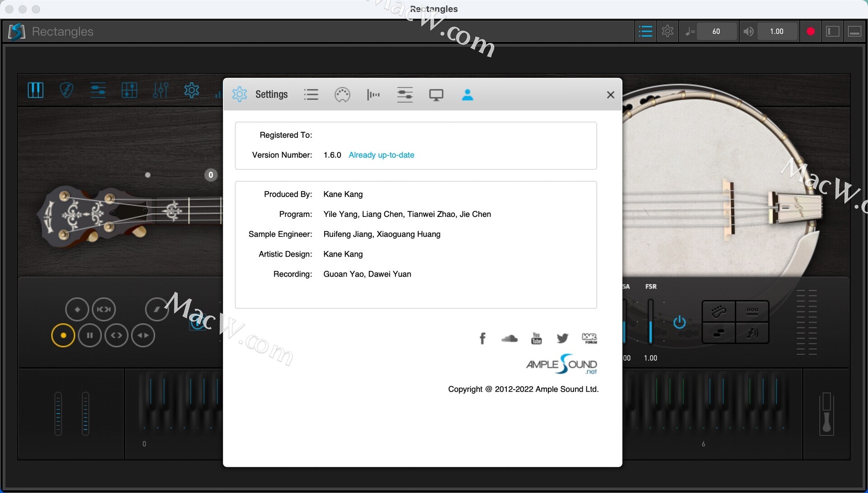Click the speaker volume icon

(x=749, y=31)
